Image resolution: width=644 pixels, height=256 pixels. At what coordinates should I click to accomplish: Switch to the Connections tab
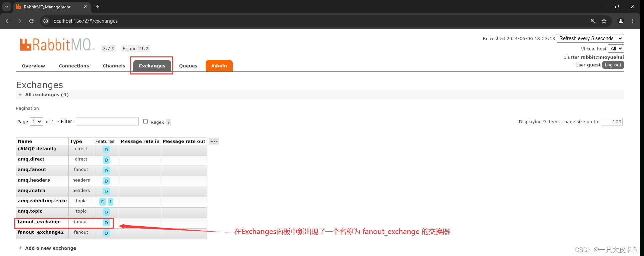point(74,66)
